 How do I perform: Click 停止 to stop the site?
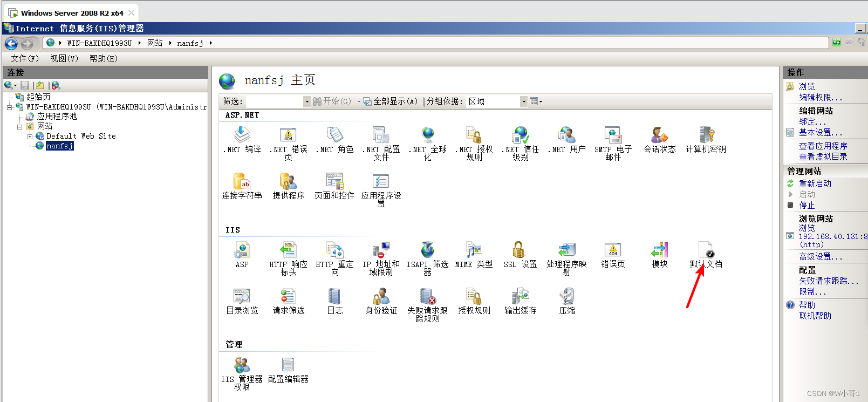(x=807, y=206)
